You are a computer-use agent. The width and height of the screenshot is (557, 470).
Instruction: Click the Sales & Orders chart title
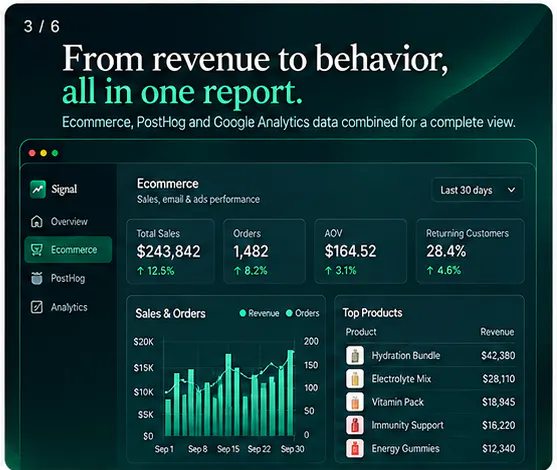[171, 314]
